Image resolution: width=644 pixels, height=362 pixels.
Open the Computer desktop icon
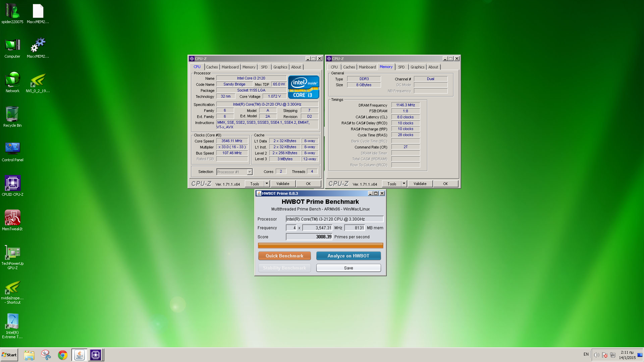click(x=12, y=48)
